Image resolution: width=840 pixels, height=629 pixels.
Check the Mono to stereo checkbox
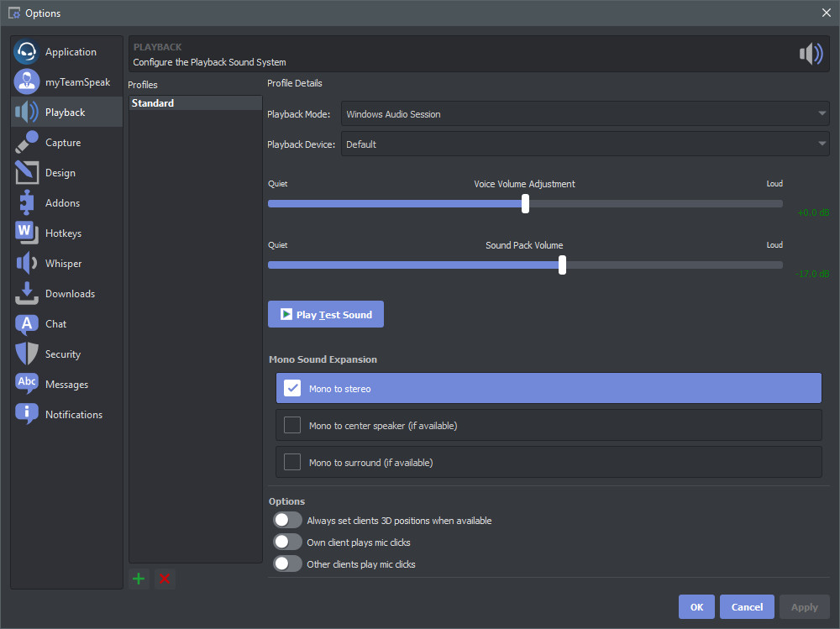[292, 388]
